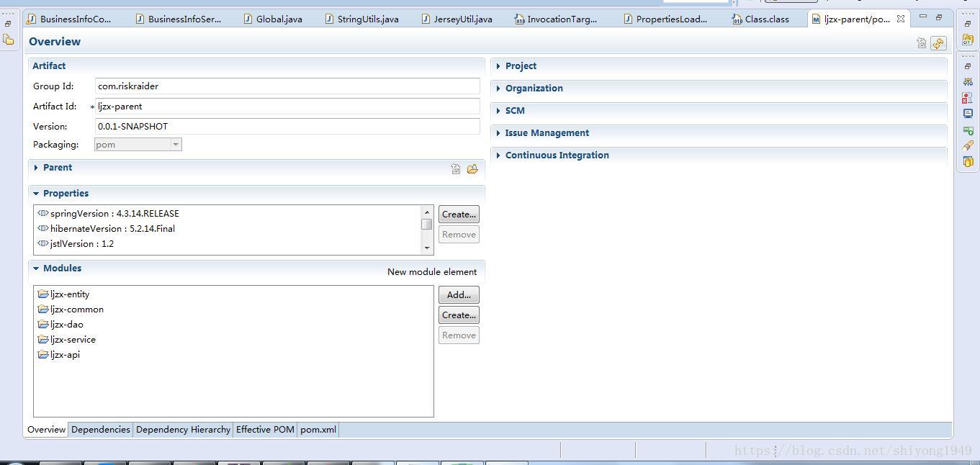Open the yellow database view icon in right trim

click(968, 161)
